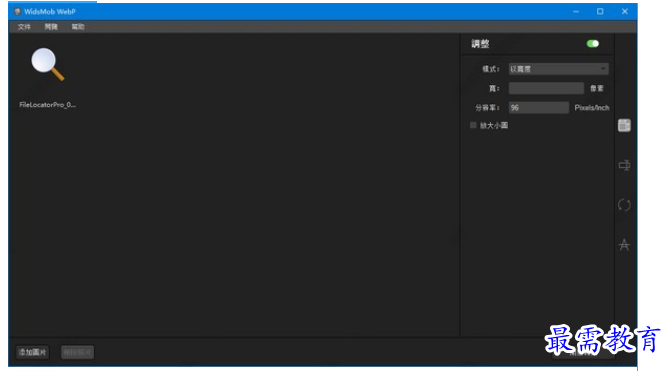Select the FileLocatorPro_0... image thumbnail
The image size is (669, 371).
(47, 64)
